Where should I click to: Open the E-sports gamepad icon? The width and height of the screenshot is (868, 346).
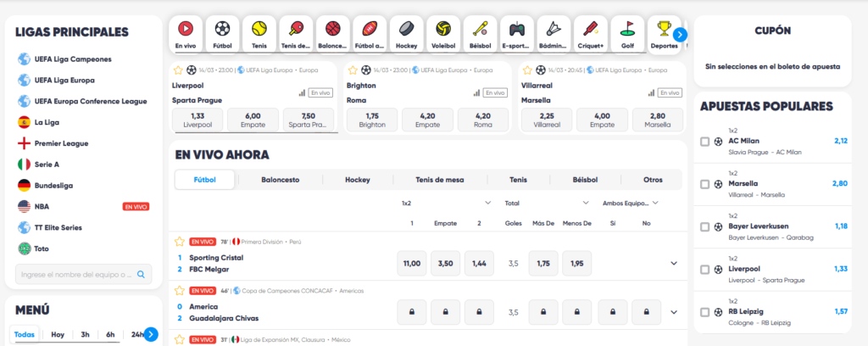pos(516,28)
